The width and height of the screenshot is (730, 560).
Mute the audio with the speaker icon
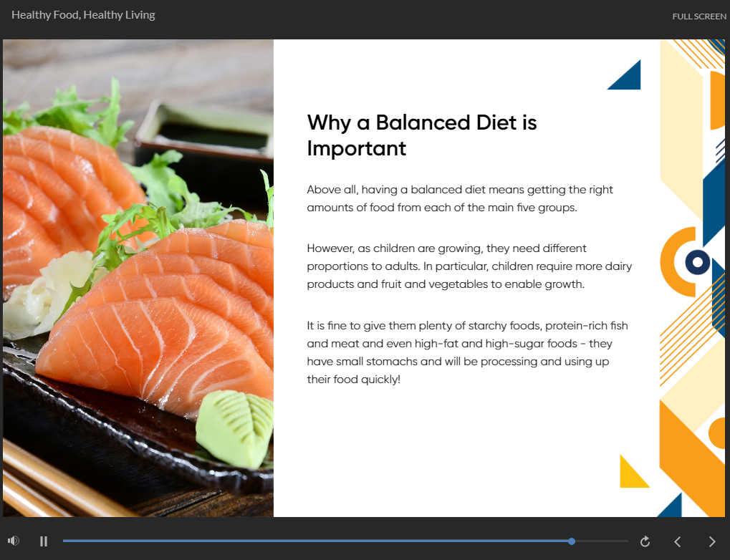(x=14, y=541)
